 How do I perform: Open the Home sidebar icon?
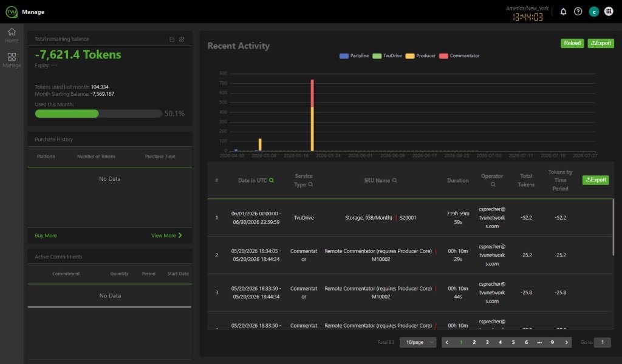(x=12, y=35)
